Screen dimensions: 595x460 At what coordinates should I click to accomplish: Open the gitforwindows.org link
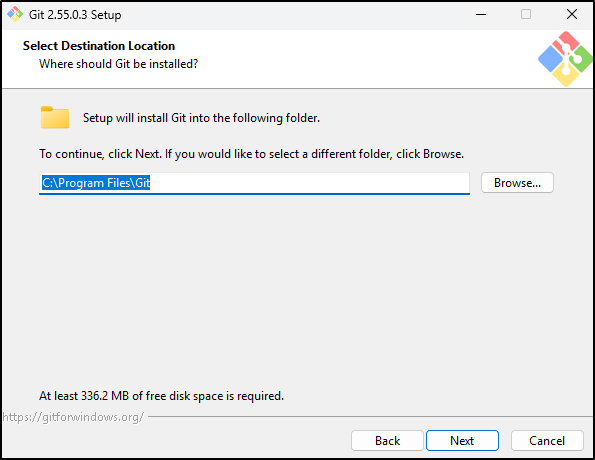pos(73,417)
